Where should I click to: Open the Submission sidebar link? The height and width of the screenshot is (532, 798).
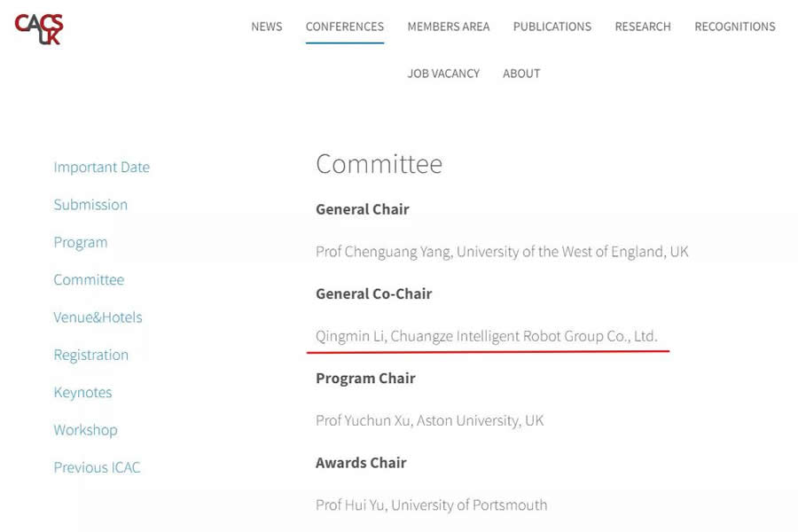(90, 205)
